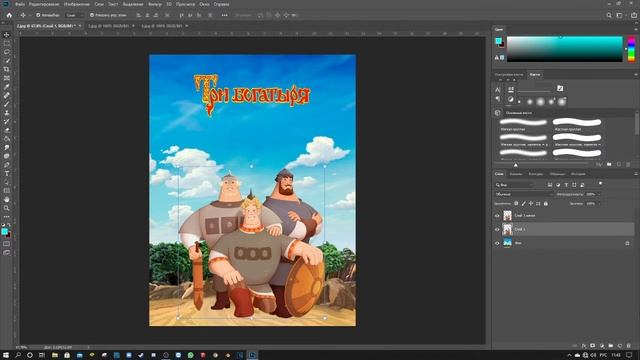Select the Pen tool
This screenshot has height=360, width=640.
7,165
